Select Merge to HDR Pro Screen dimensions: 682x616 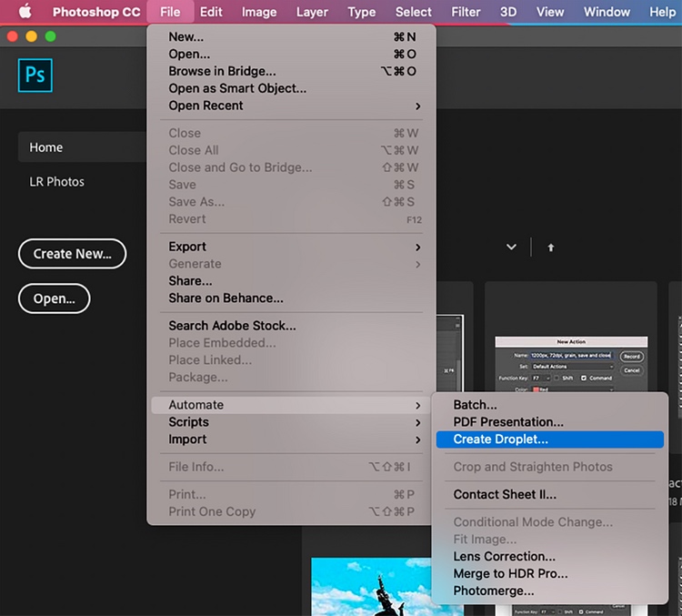click(510, 573)
